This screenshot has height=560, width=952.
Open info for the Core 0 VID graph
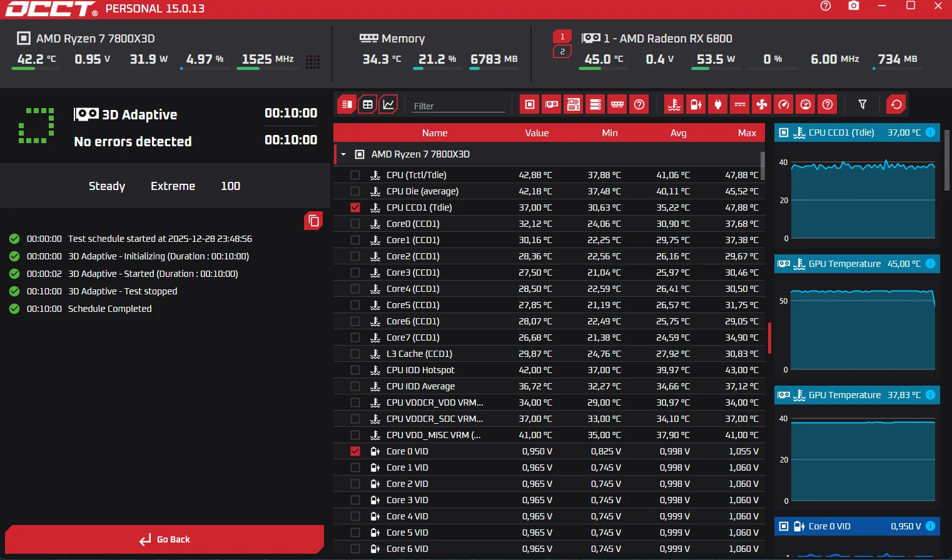(x=930, y=526)
